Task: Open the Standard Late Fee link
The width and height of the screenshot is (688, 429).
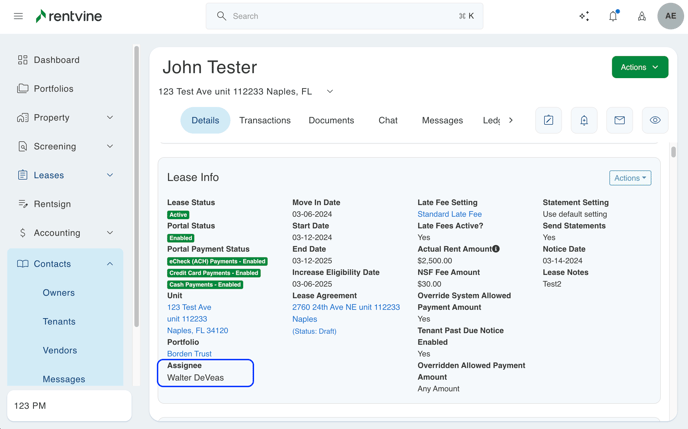Action: 449,214
